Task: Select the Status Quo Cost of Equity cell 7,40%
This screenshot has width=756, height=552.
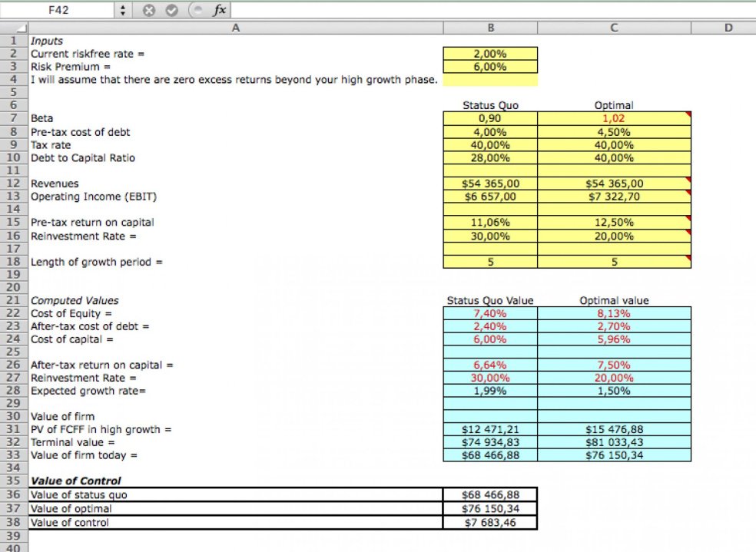Action: click(490, 313)
